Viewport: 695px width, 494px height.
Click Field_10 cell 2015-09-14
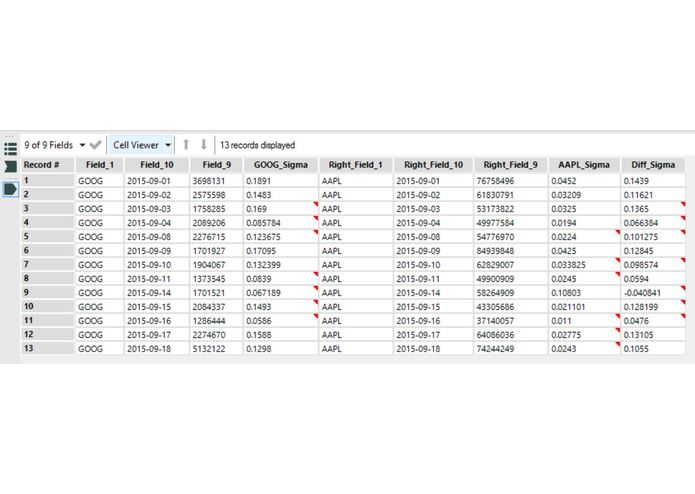click(x=156, y=293)
